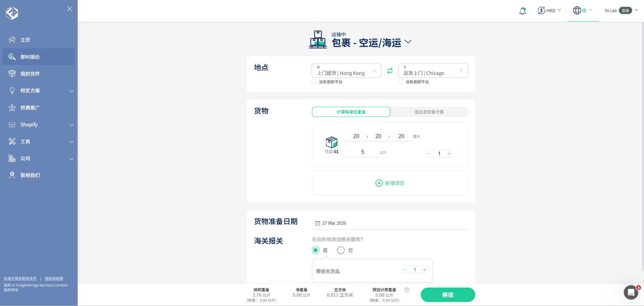This screenshot has width=644, height=306.
Task: Click the notification bell icon
Action: tap(522, 11)
